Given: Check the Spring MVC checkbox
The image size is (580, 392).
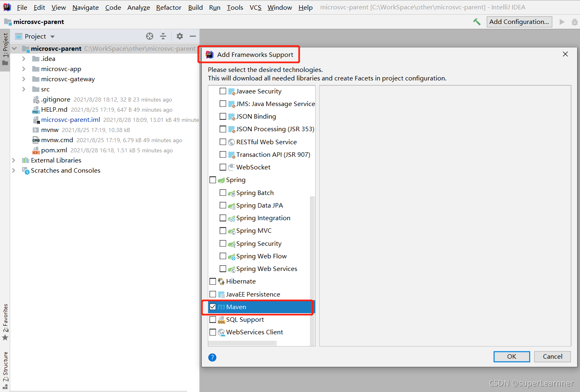Looking at the screenshot, I should [x=223, y=230].
